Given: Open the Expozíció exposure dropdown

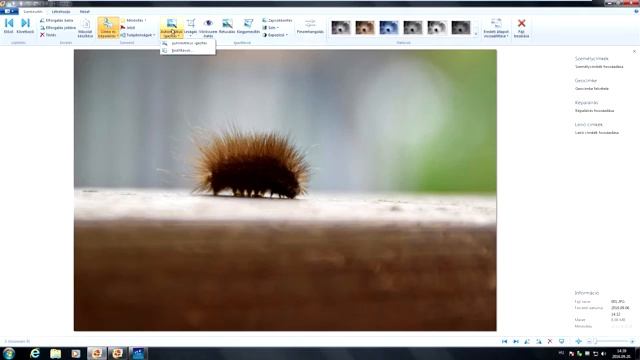Looking at the screenshot, I should (275, 35).
